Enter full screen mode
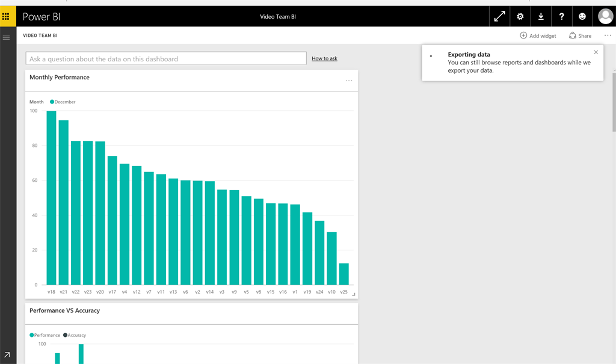Viewport: 616px width, 364px height. 499,17
